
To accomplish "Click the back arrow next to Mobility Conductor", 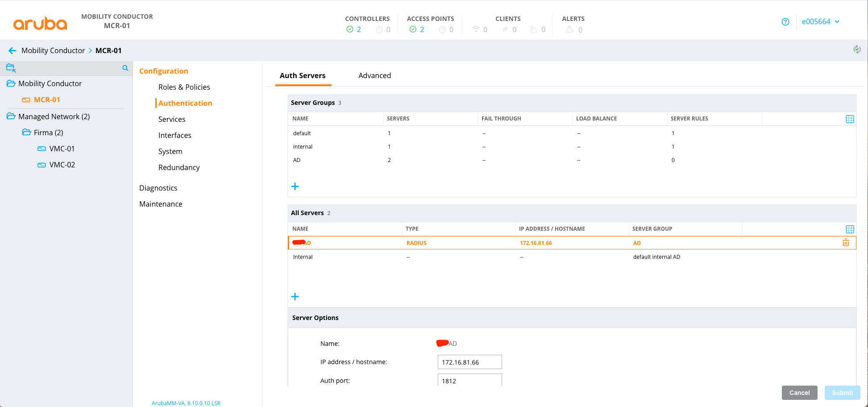I will point(12,51).
